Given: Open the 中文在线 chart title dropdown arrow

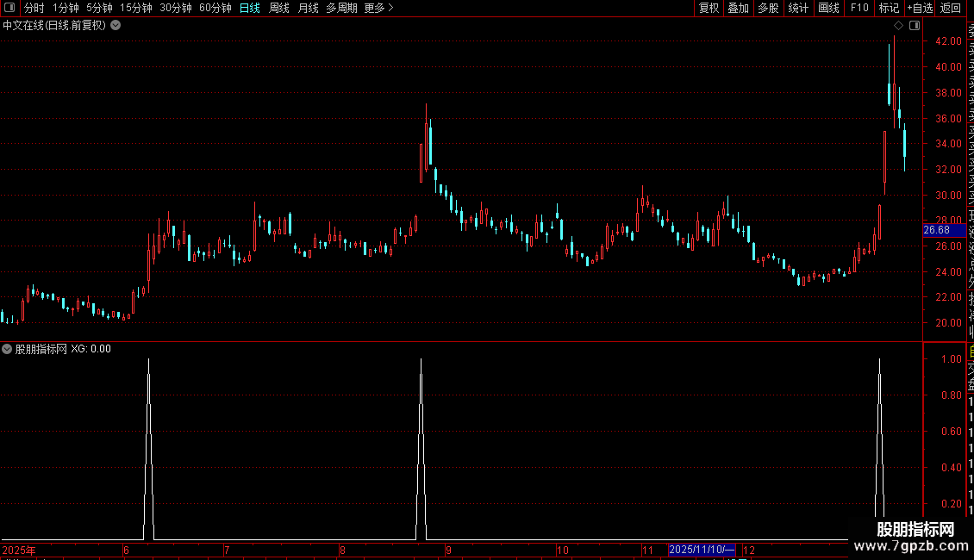Looking at the screenshot, I should click(116, 26).
